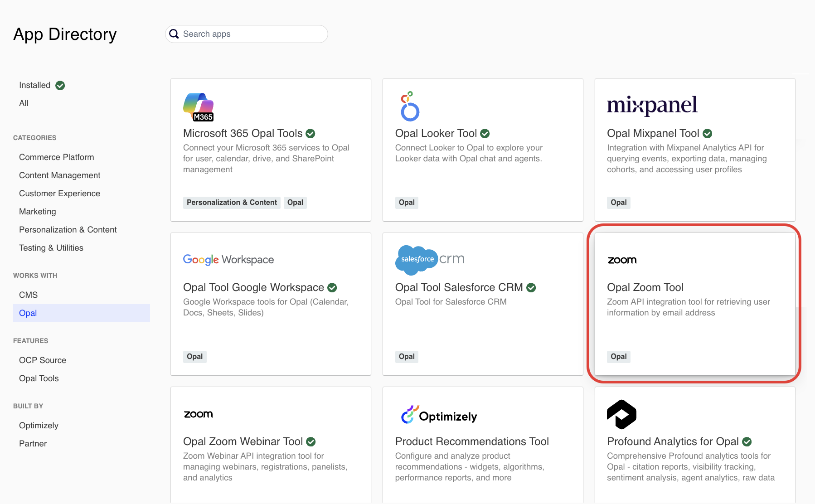This screenshot has width=815, height=504.
Task: Open the Installed filter
Action: (x=35, y=85)
